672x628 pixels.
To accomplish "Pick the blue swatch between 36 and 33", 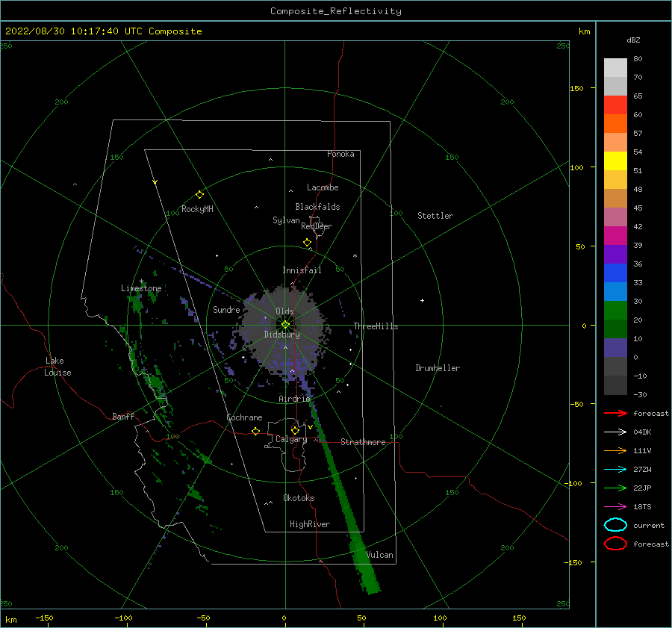I will tap(615, 273).
